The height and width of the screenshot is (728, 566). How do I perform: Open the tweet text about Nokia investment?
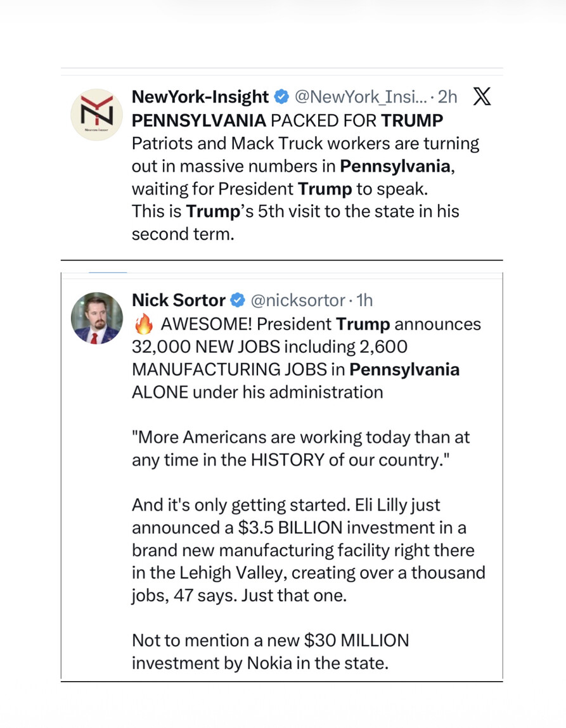270,652
